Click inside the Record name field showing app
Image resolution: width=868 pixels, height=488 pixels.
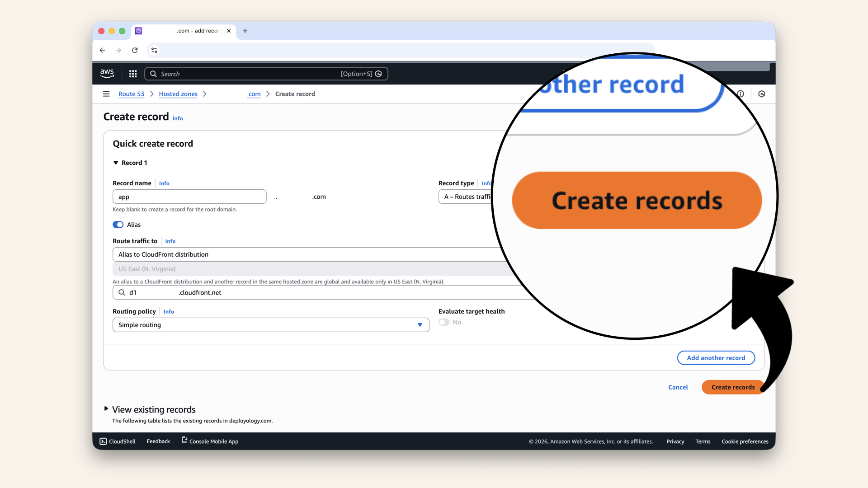[x=189, y=197]
